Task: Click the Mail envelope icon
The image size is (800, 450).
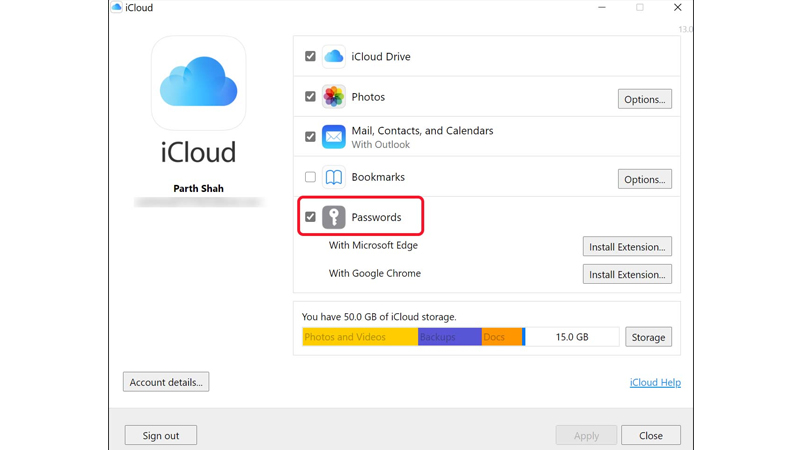Action: pos(334,137)
